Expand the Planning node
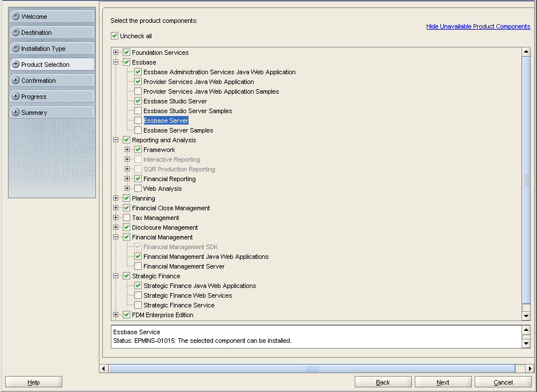The width and height of the screenshot is (537, 392). pos(116,198)
